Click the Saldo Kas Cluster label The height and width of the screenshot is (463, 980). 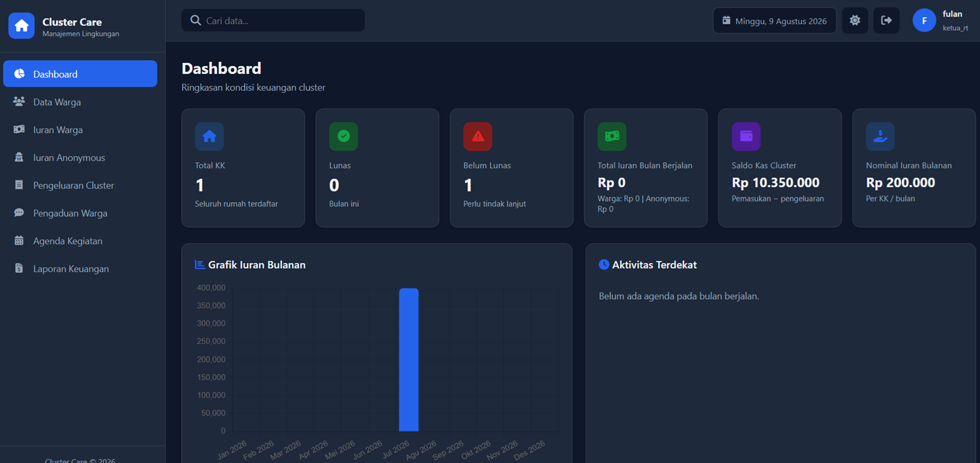[764, 165]
